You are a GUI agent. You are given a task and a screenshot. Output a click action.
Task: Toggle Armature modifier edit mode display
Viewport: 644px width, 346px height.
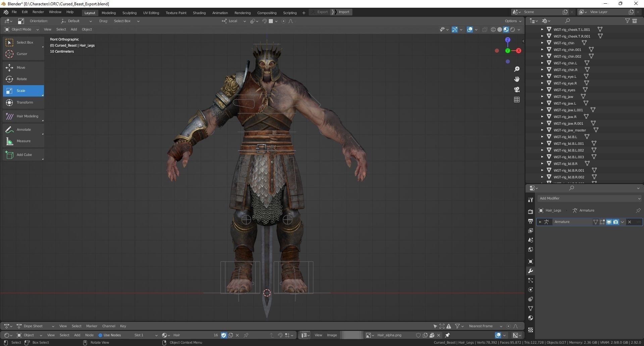602,222
